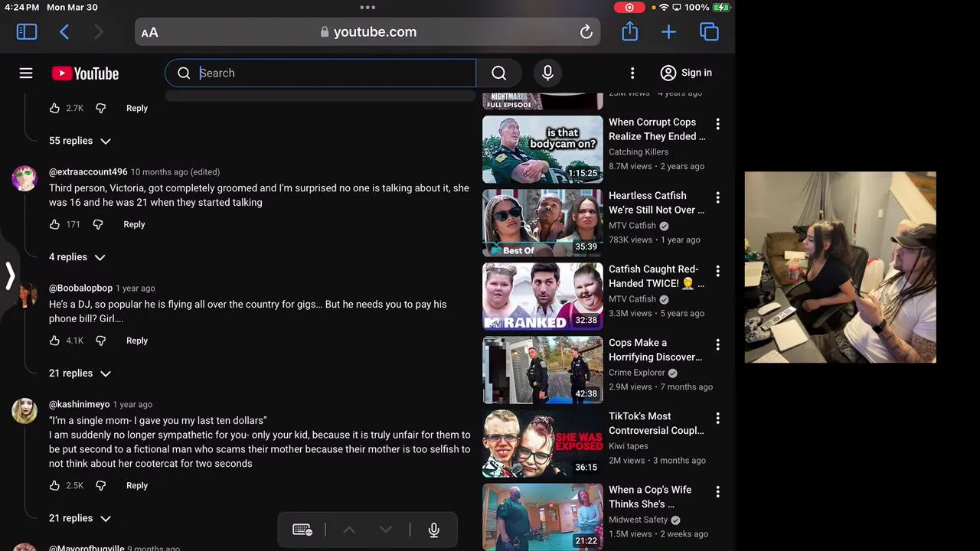
Task: Go to the YouTube home logo
Action: [x=85, y=73]
